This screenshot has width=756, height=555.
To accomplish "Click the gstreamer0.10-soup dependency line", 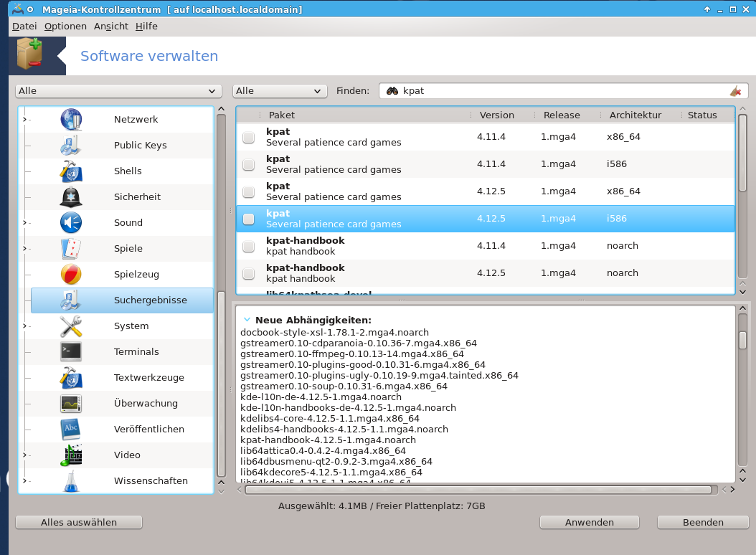I will 344,386.
